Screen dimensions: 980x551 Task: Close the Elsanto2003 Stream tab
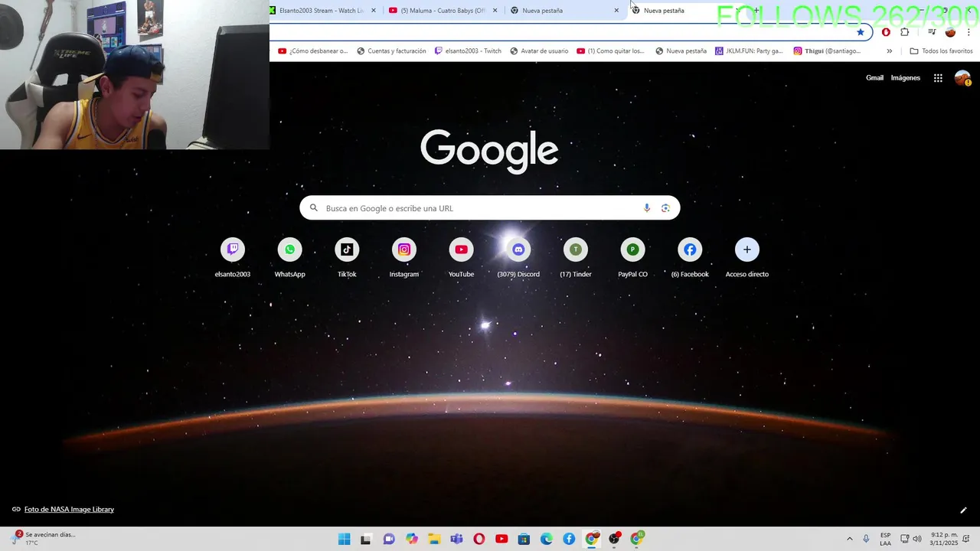[x=374, y=11]
